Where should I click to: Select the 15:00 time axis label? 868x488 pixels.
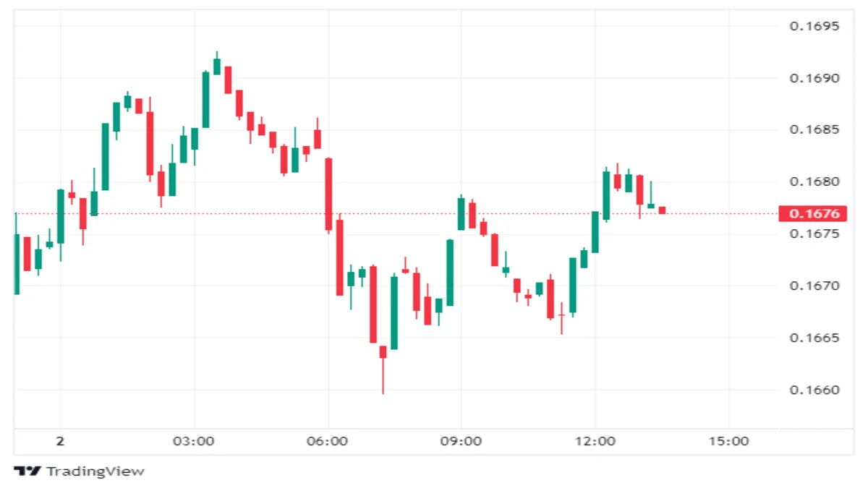[728, 441]
